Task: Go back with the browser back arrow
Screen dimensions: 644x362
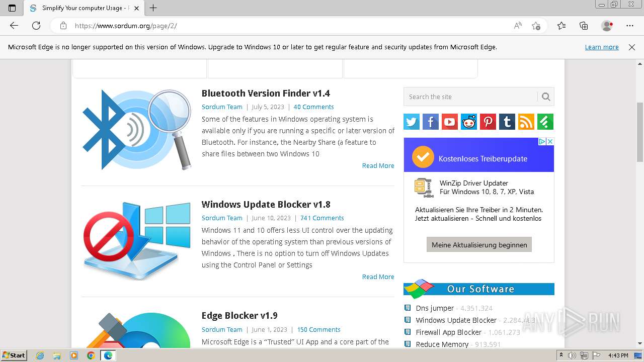Action: [x=14, y=26]
